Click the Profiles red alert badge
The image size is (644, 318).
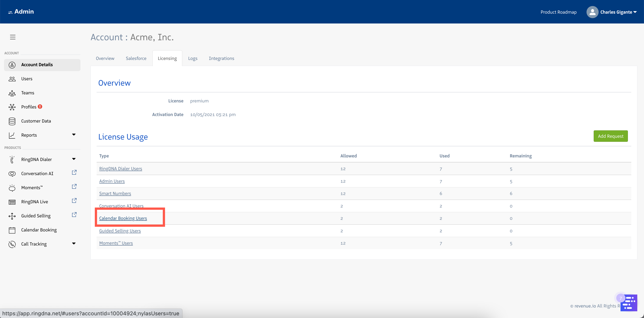coord(40,107)
